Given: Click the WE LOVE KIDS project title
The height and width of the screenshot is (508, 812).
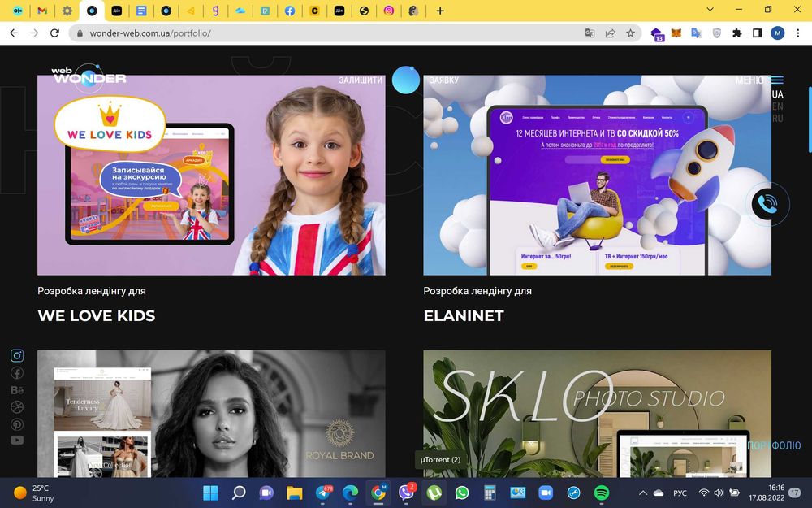Looking at the screenshot, I should pyautogui.click(x=97, y=315).
